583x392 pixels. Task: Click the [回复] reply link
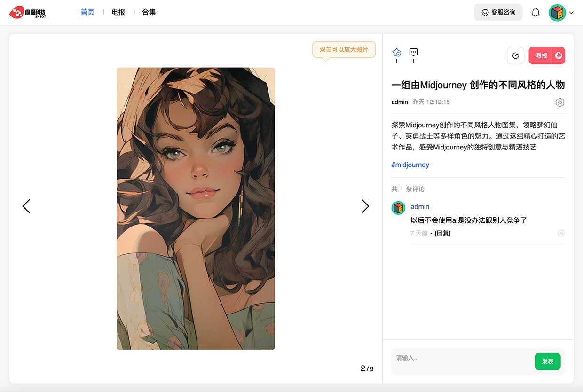pos(442,233)
